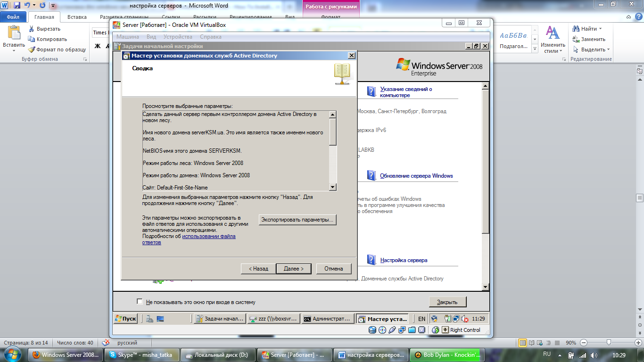Open the Customize Quick Access Toolbar dropdown
Viewport: 644px width, 362px height.
click(x=53, y=6)
